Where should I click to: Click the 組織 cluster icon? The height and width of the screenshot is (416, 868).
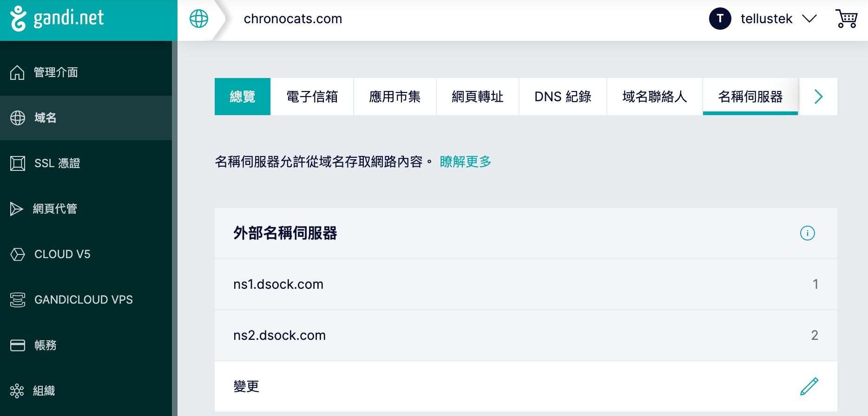click(17, 391)
